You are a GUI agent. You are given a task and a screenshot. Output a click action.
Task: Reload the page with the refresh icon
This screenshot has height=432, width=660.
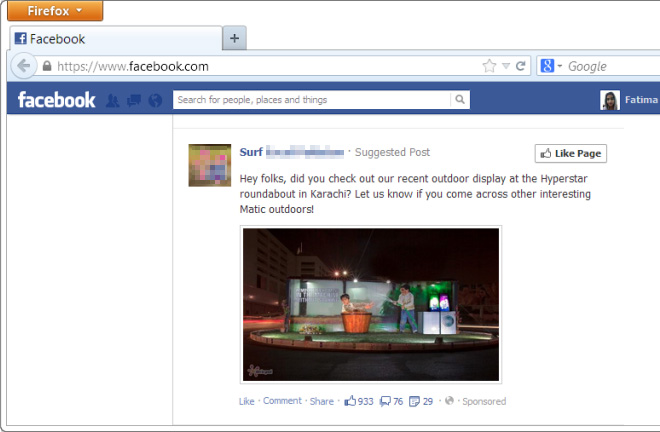point(521,67)
